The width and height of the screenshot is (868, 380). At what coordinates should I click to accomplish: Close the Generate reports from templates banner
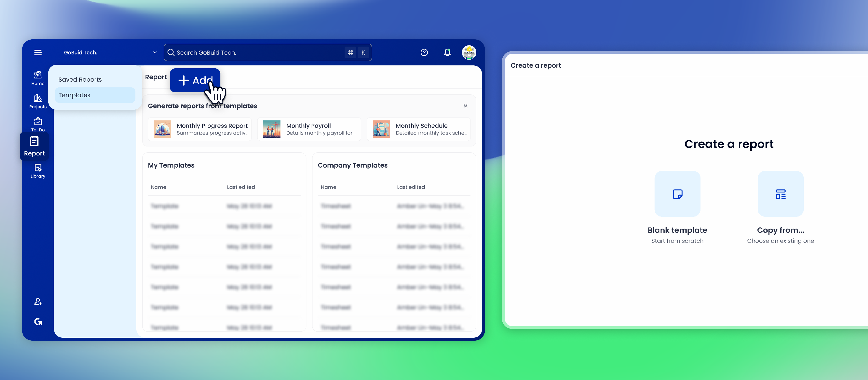click(465, 106)
